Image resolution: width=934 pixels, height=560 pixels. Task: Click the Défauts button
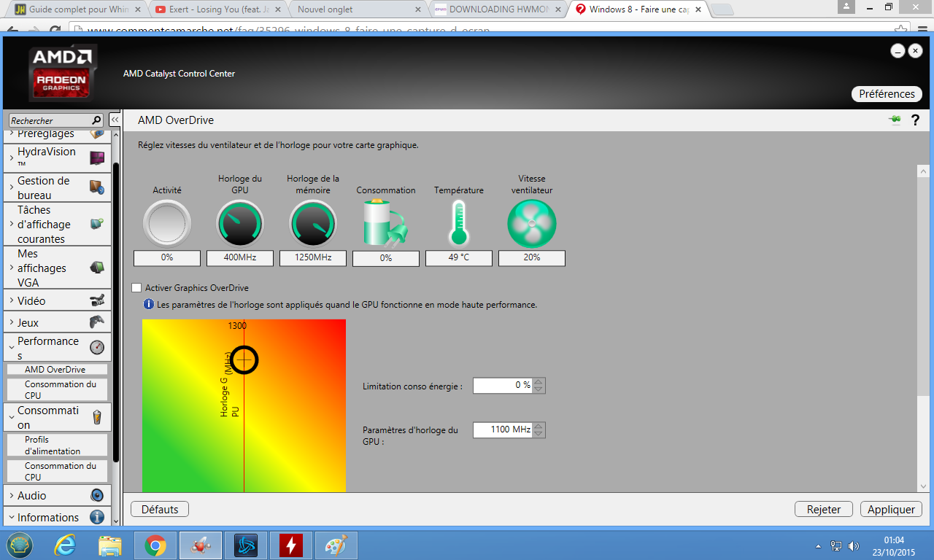(x=160, y=509)
